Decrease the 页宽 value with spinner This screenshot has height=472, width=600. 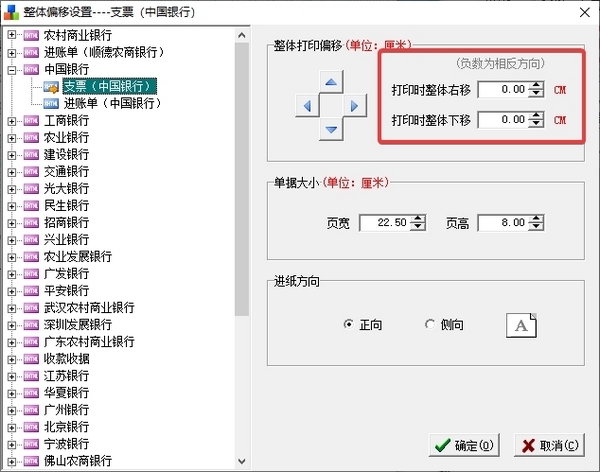pyautogui.click(x=418, y=226)
